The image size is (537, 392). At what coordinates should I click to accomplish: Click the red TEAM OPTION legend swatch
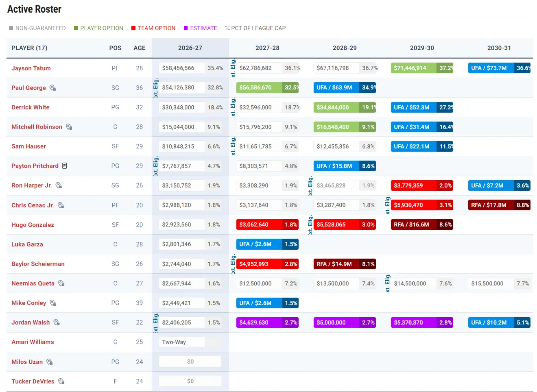[133, 28]
